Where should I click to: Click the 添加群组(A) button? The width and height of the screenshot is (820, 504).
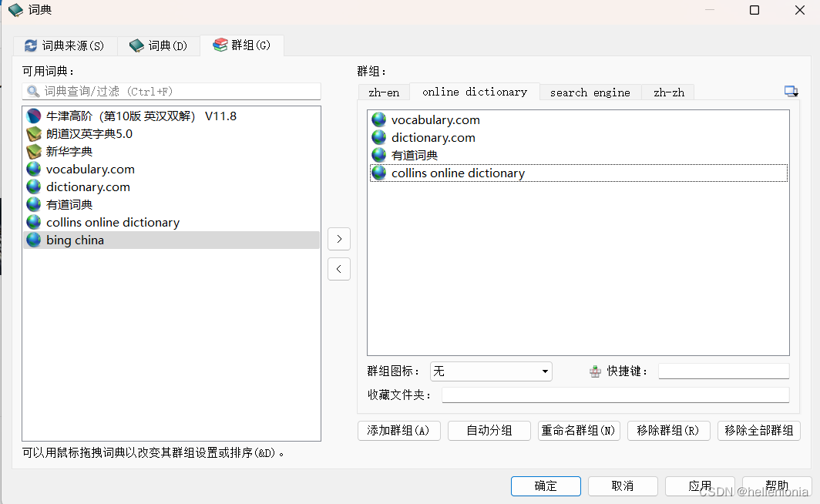(x=399, y=431)
